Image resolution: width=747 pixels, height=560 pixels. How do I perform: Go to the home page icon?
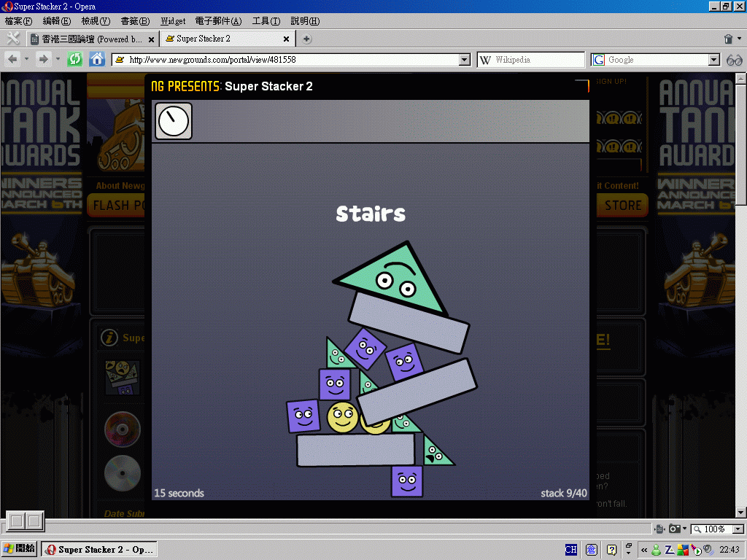click(97, 60)
